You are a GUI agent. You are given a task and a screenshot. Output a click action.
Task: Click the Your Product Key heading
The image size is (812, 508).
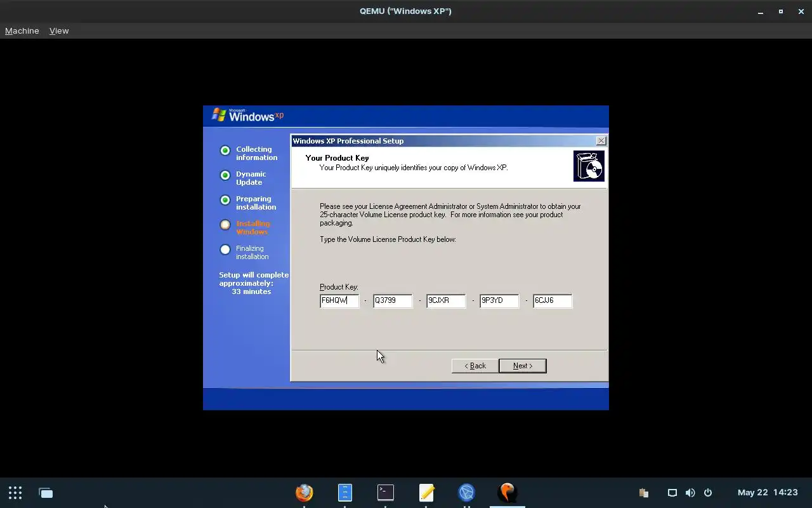coord(337,158)
